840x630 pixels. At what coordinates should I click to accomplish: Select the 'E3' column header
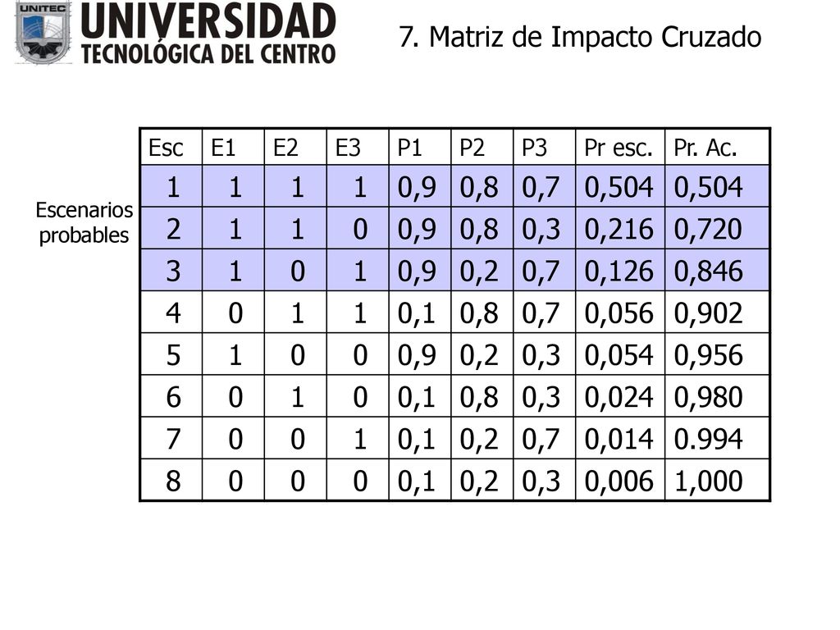358,148
